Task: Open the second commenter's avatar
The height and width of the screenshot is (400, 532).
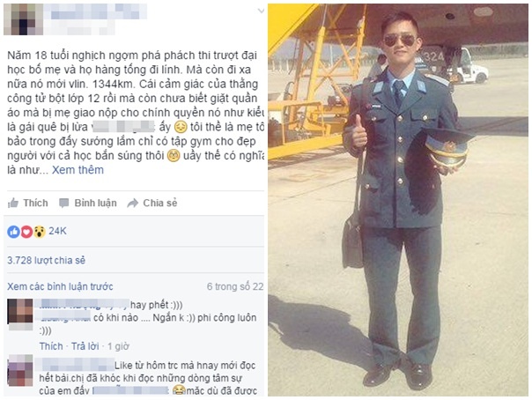Action: coord(20,370)
